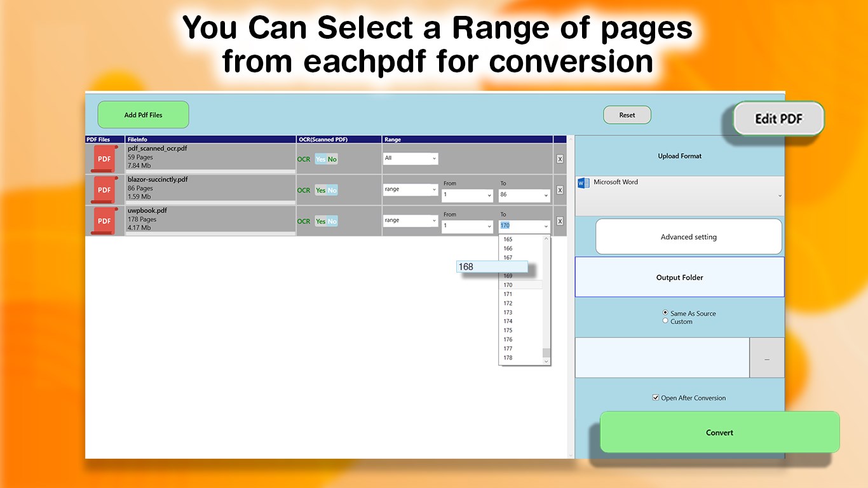Click the Add Pdf Files button
868x488 pixels.
(x=143, y=114)
